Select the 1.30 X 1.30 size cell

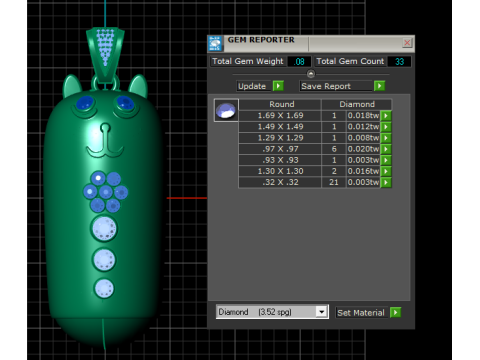[280, 171]
